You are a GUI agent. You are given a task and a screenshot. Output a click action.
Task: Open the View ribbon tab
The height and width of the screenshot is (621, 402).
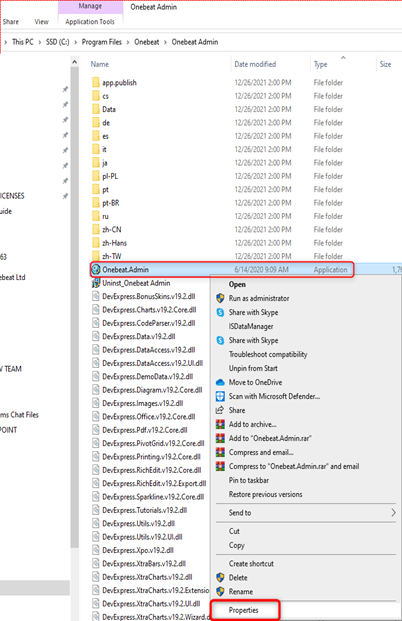pyautogui.click(x=41, y=22)
